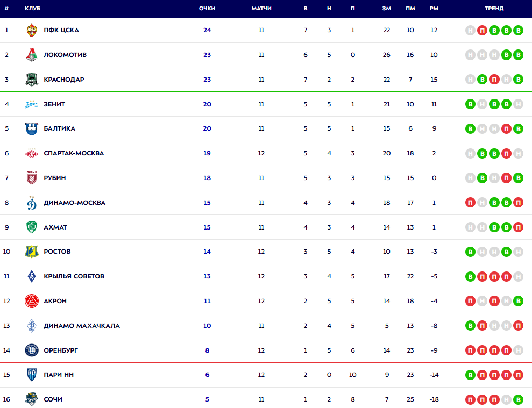The width and height of the screenshot is (532, 408).
Task: Click the PFC CSKA club logo
Action: 32,30
